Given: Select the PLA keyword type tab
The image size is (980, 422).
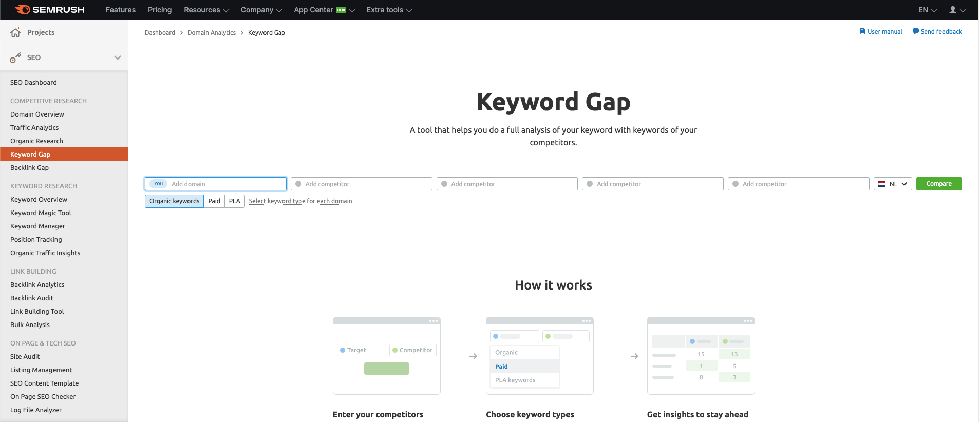Looking at the screenshot, I should click(x=235, y=201).
